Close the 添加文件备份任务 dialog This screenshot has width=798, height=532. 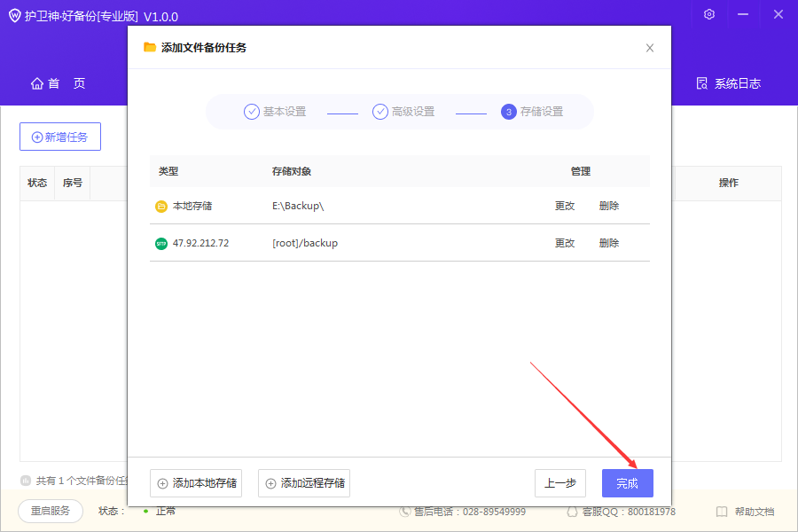pos(649,48)
